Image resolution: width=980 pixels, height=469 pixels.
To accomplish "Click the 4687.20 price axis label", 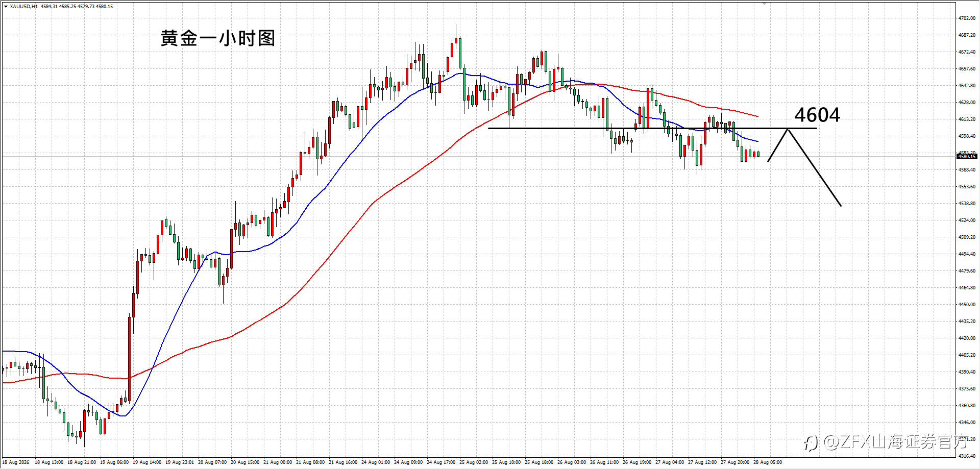I will [x=967, y=35].
